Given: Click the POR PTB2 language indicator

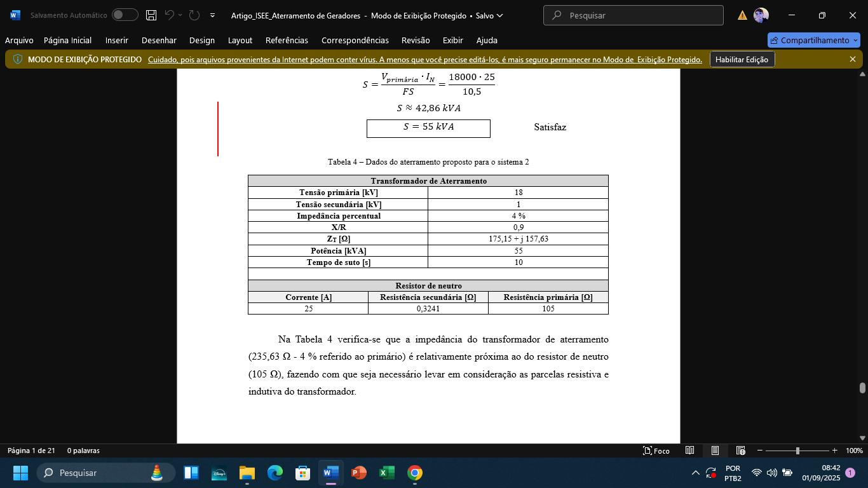Looking at the screenshot, I should (x=733, y=473).
